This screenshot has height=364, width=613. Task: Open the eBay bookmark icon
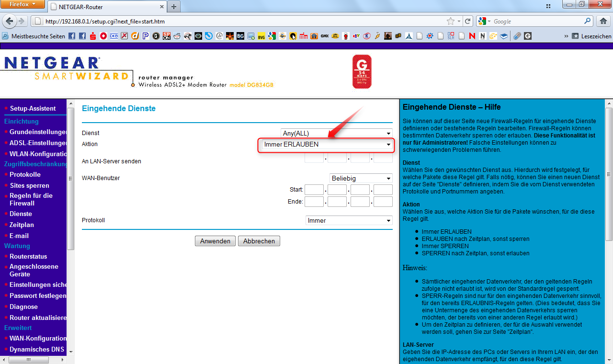355,36
